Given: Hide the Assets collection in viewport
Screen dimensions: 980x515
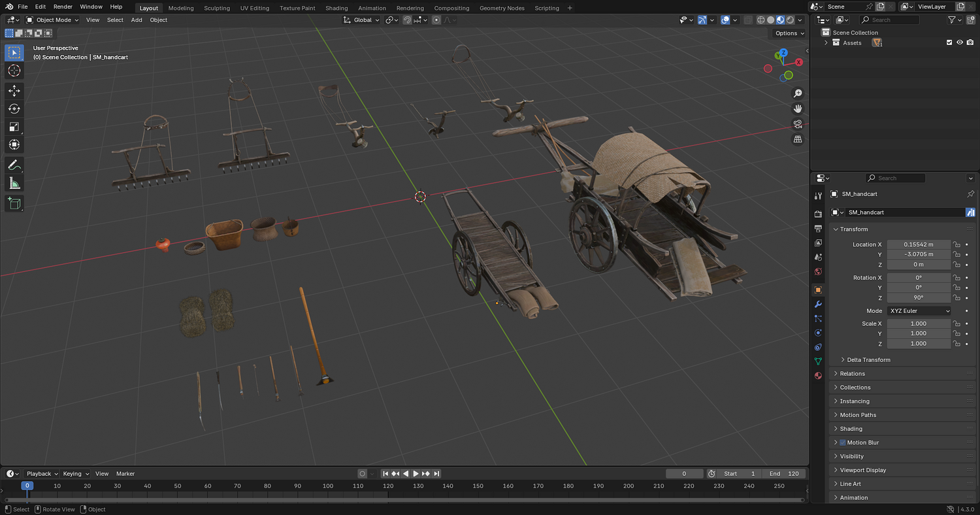Looking at the screenshot, I should coord(960,42).
